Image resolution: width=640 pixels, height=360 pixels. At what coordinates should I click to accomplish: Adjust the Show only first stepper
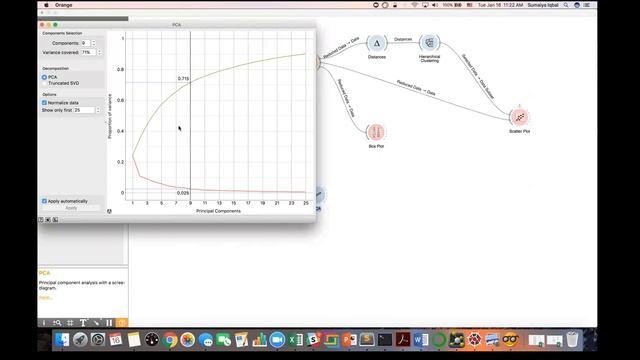point(98,110)
